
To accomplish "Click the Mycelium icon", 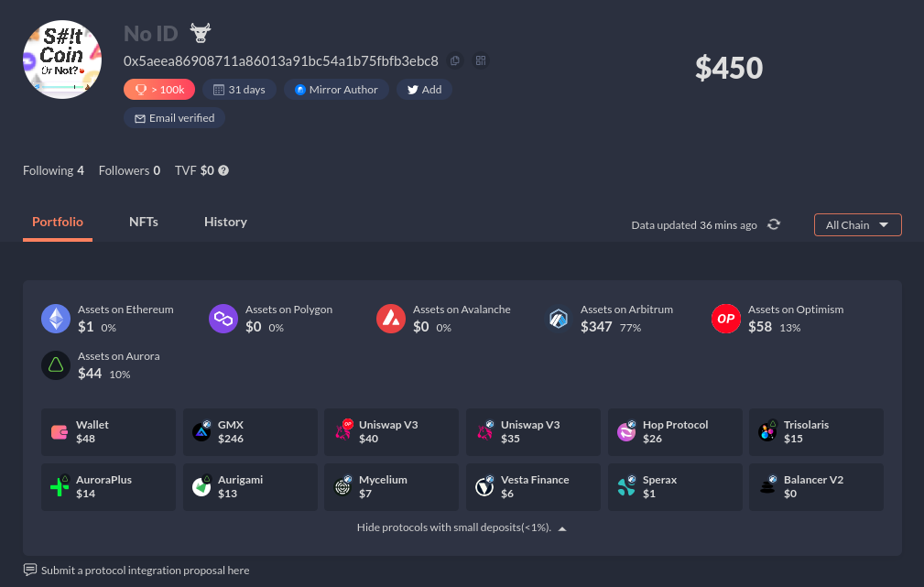I will click(x=343, y=486).
